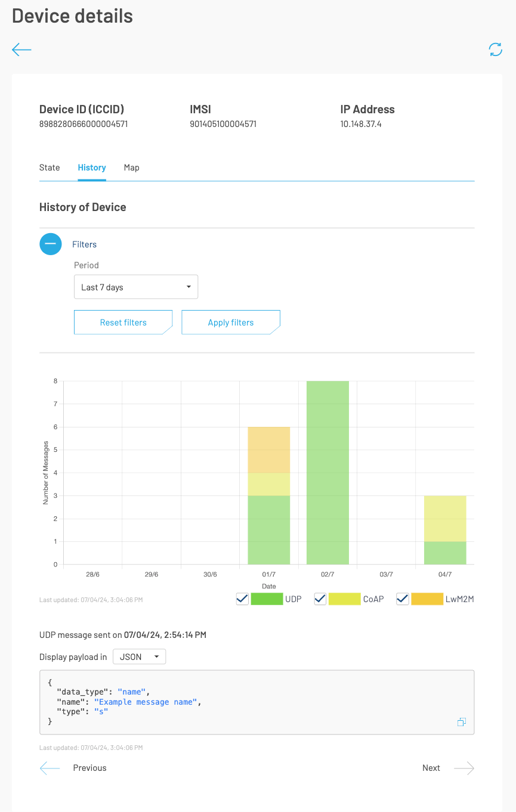Click the Apply filters button
This screenshot has height=812, width=516.
coord(231,323)
